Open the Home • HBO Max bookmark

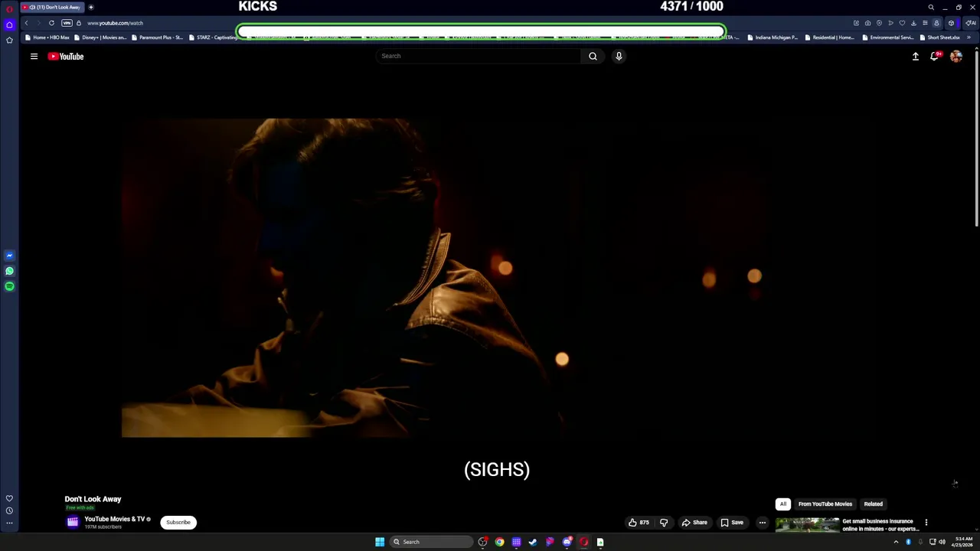[47, 37]
